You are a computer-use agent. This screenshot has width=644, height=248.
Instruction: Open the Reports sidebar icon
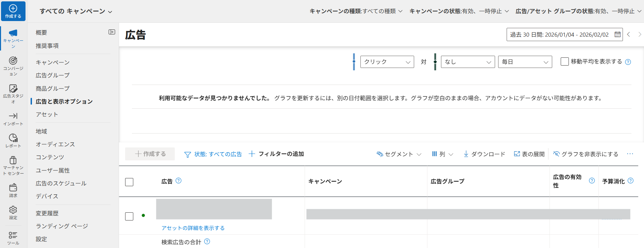[x=13, y=138]
